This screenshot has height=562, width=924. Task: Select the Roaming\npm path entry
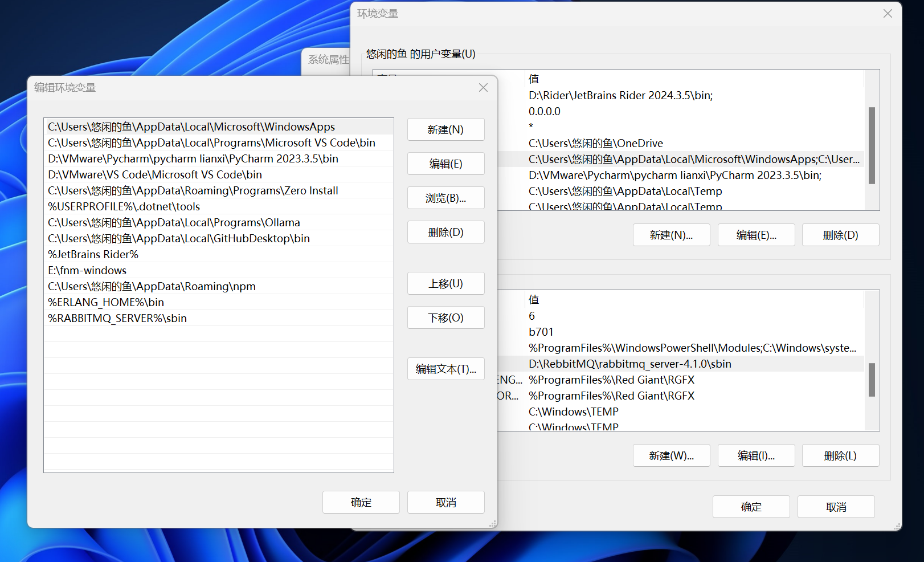(219, 286)
